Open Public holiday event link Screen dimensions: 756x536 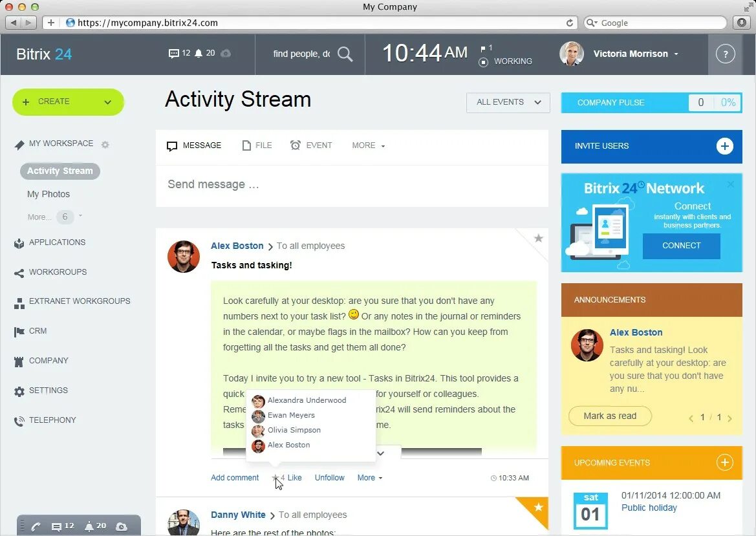click(649, 508)
